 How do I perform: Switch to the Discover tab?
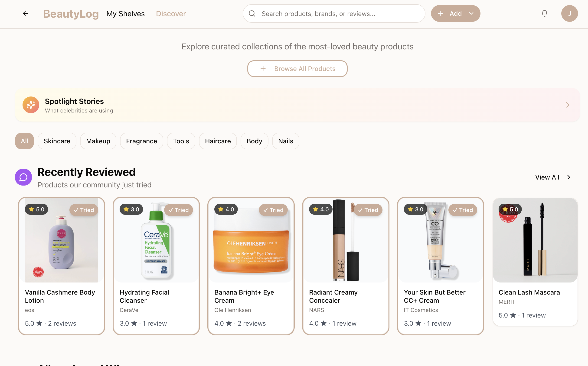pyautogui.click(x=171, y=13)
